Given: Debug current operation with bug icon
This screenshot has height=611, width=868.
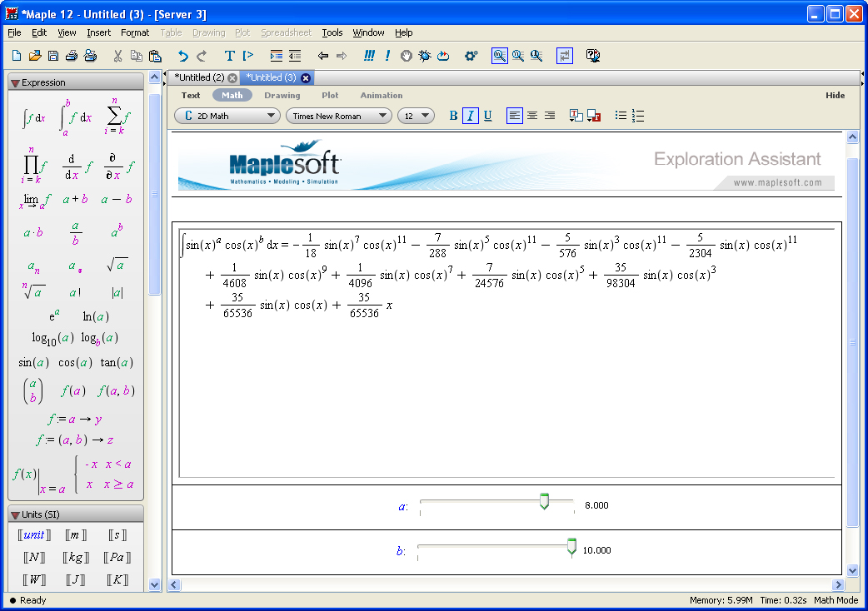Looking at the screenshot, I should pyautogui.click(x=425, y=55).
